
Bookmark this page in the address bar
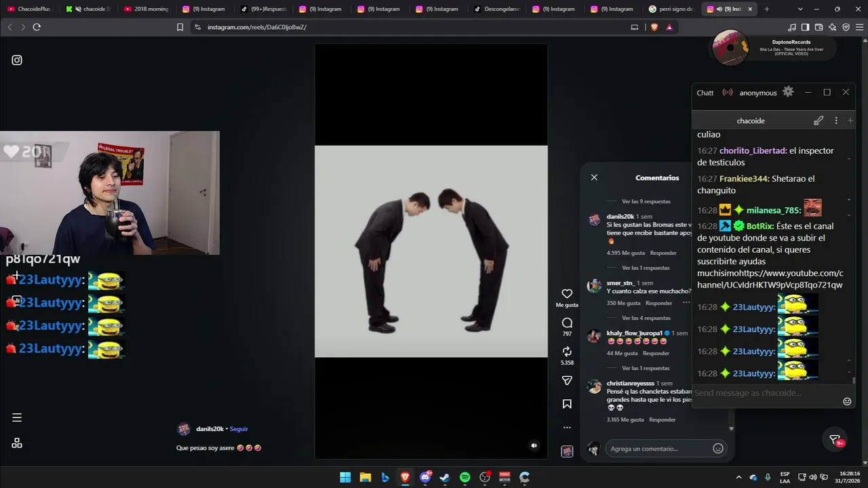[x=180, y=27]
